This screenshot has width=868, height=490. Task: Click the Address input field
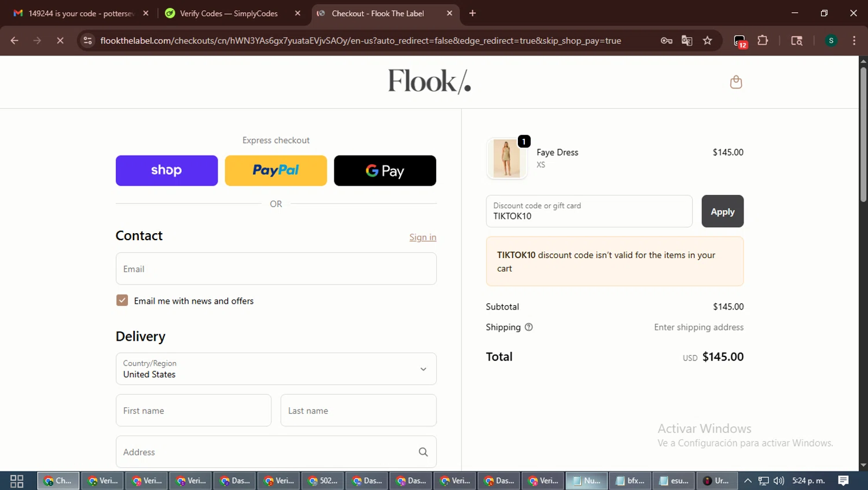coord(276,452)
